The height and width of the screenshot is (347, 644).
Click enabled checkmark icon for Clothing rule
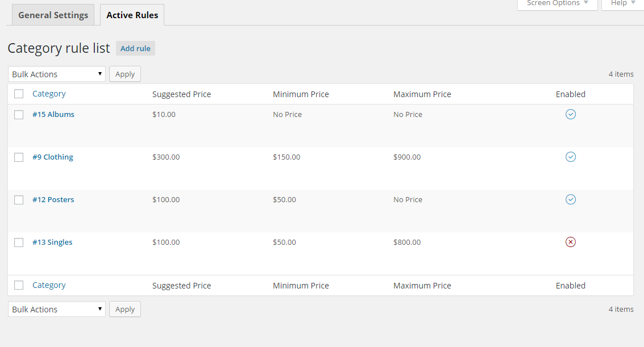coord(571,157)
